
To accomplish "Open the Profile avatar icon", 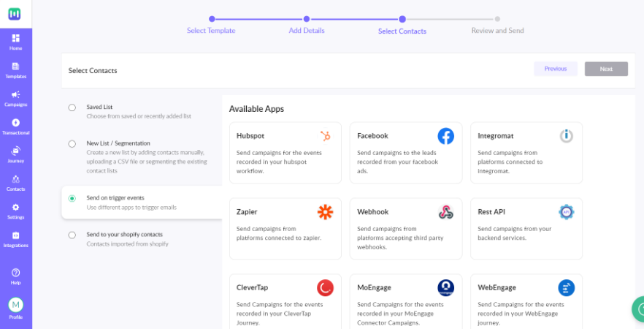I will pos(15,305).
